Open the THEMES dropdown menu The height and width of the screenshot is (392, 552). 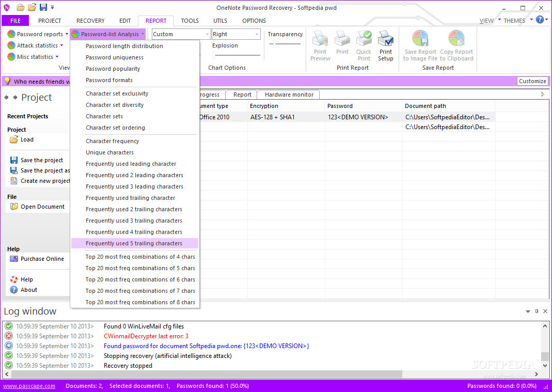tap(518, 21)
